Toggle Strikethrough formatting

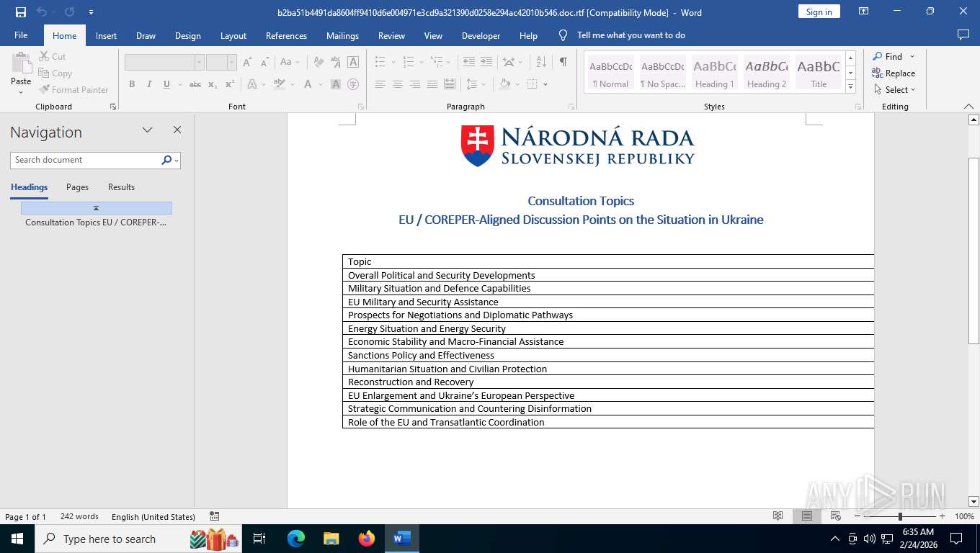pyautogui.click(x=195, y=84)
